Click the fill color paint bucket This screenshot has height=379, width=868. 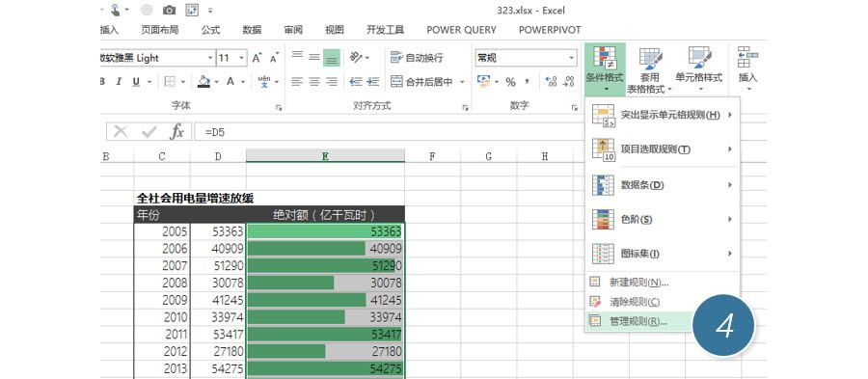click(x=203, y=82)
